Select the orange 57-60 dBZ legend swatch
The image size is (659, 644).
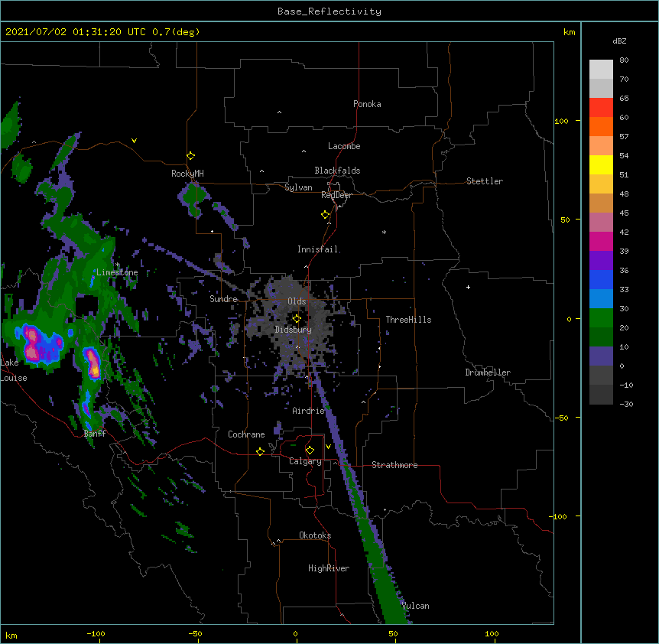(x=601, y=126)
